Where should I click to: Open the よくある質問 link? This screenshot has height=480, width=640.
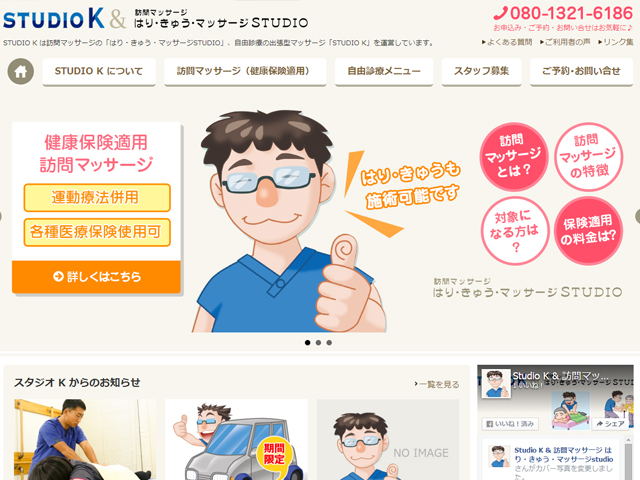(507, 42)
